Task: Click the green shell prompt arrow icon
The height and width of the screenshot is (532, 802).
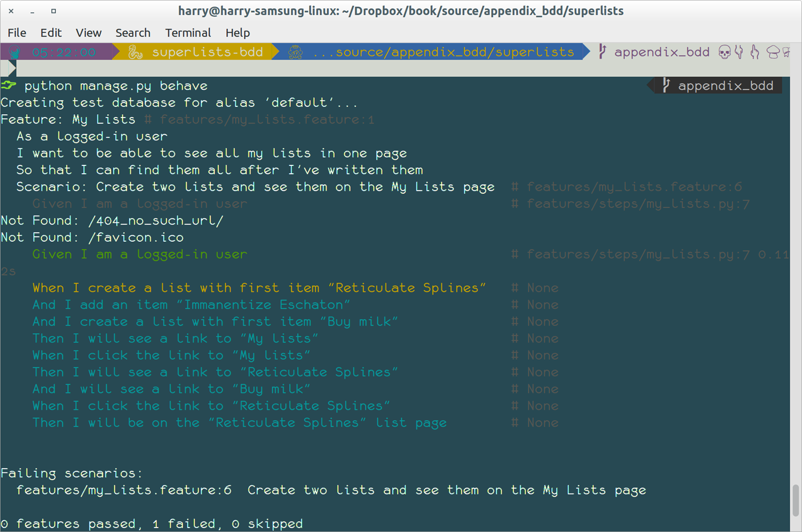Action: click(8, 85)
